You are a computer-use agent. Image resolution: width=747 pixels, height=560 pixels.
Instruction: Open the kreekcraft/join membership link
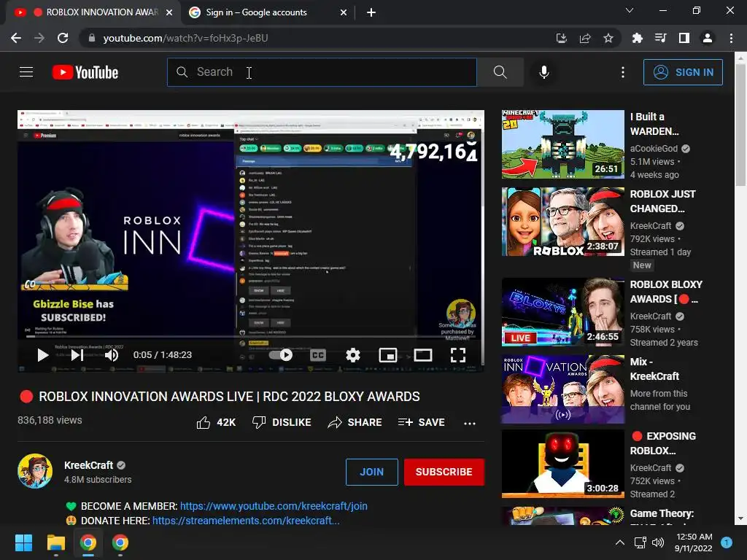274,506
